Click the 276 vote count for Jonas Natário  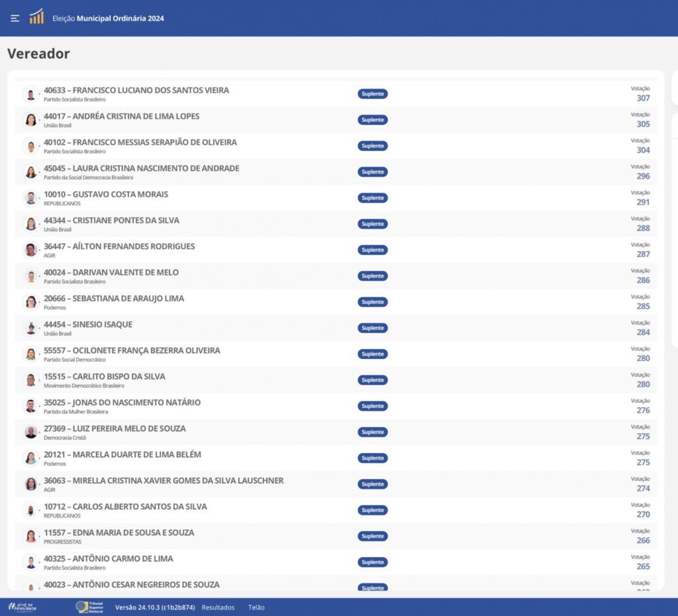[x=643, y=411]
